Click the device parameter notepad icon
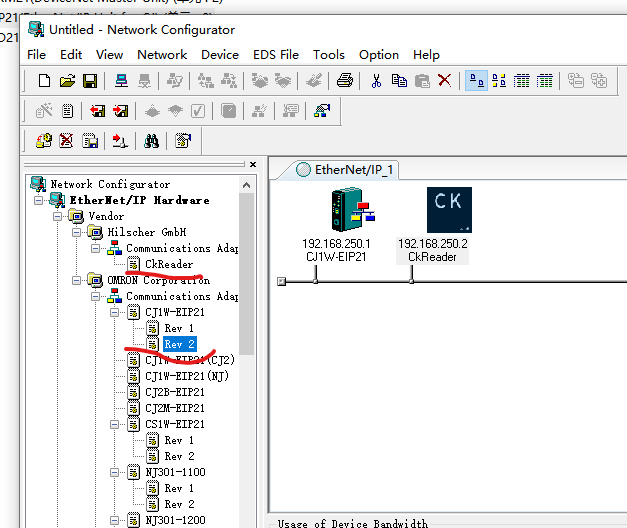This screenshot has height=528, width=627. pyautogui.click(x=67, y=111)
